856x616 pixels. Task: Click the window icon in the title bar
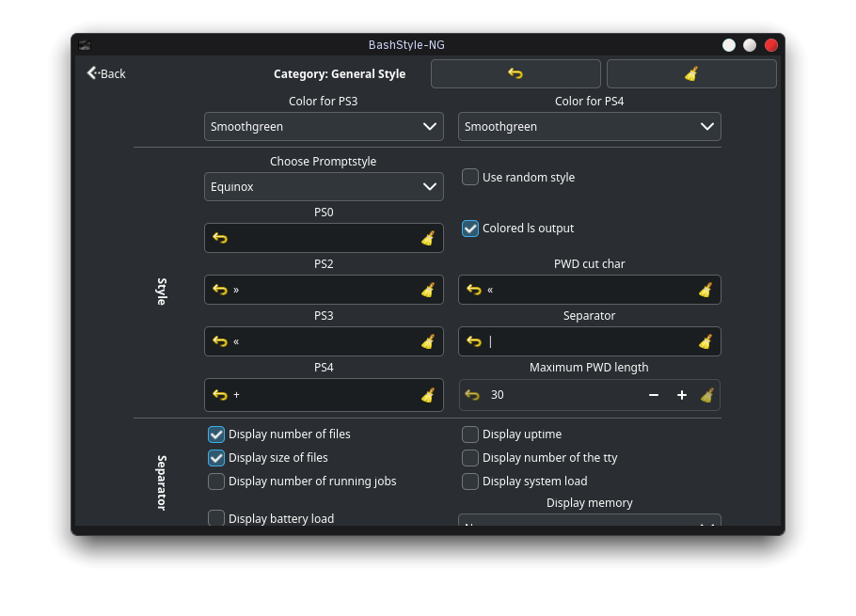coord(85,45)
